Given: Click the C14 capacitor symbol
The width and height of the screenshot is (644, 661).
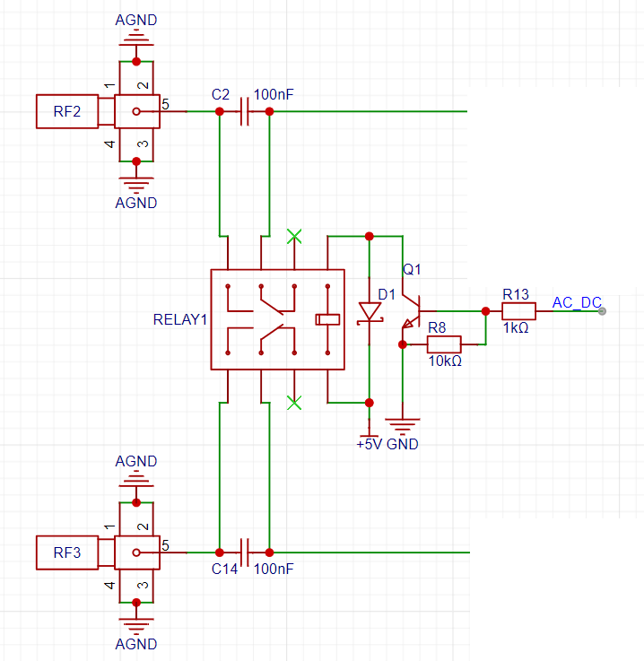Looking at the screenshot, I should 245,552.
